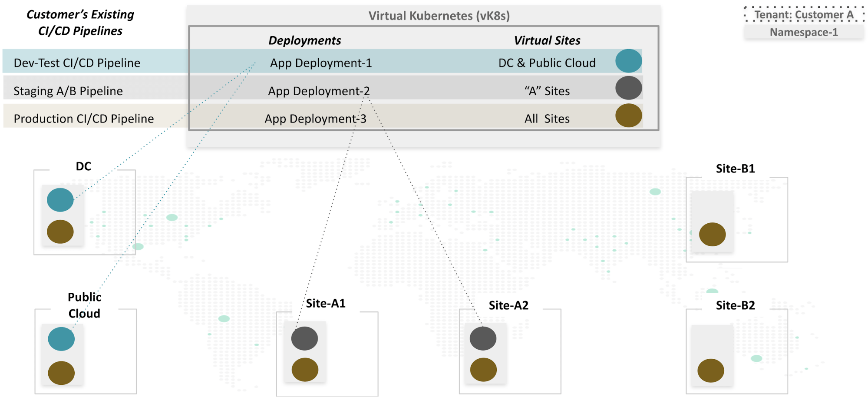
Task: Select the Staging A/B Pipeline label
Action: pos(68,90)
